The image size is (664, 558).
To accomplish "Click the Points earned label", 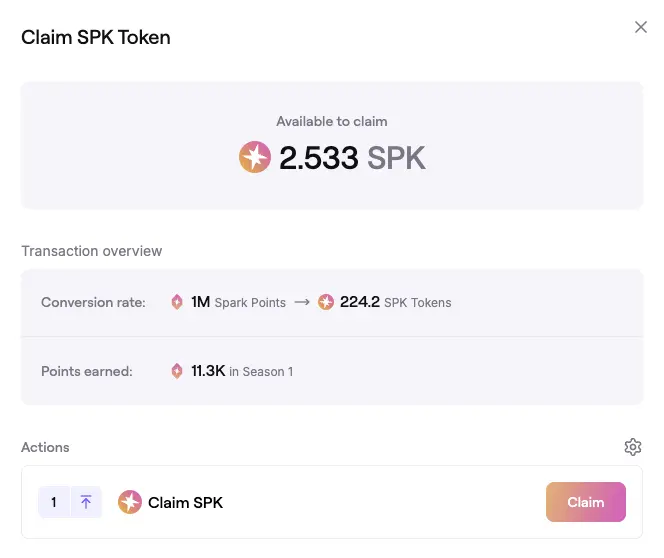I will point(87,371).
